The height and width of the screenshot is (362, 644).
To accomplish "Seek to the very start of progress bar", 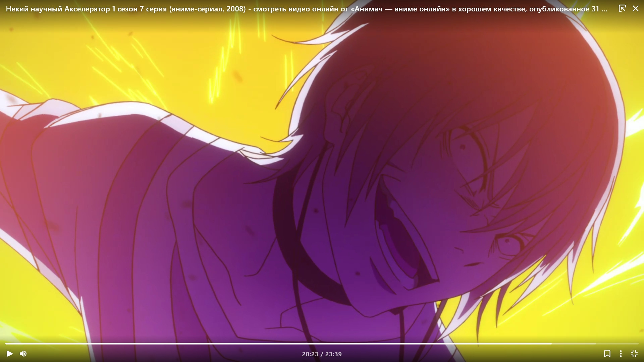I will (6, 344).
